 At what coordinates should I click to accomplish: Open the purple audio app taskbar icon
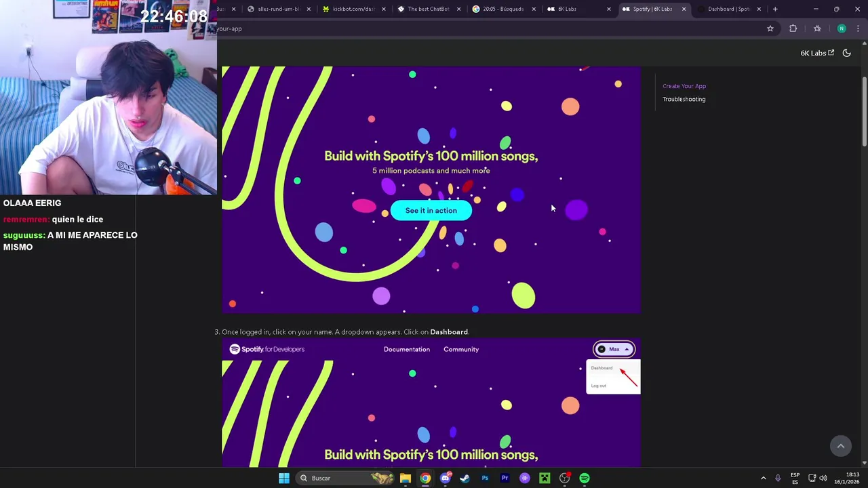525,478
